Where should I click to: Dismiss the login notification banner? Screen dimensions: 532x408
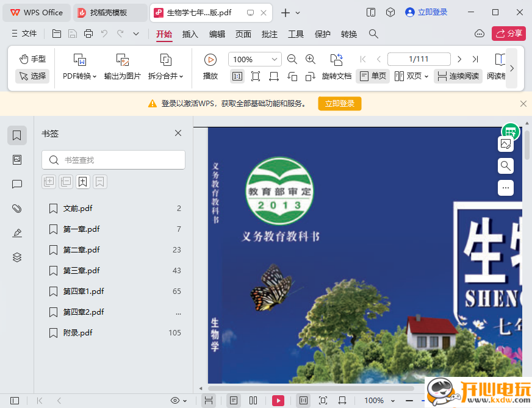tap(523, 104)
